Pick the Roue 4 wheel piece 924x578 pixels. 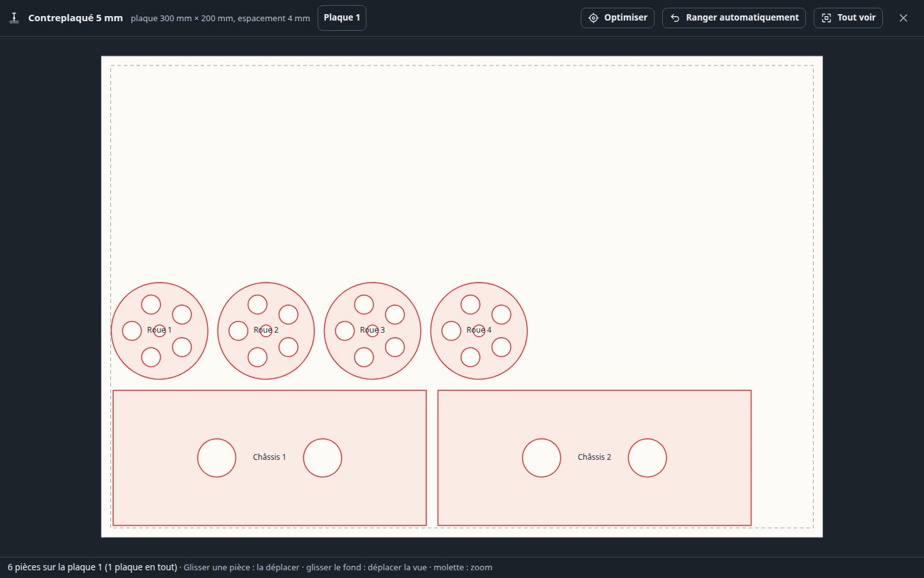[479, 331]
